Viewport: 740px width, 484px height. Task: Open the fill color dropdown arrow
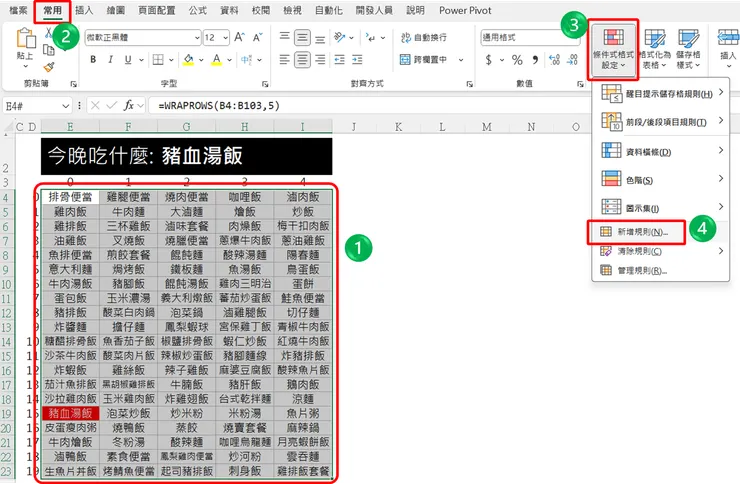pos(201,60)
